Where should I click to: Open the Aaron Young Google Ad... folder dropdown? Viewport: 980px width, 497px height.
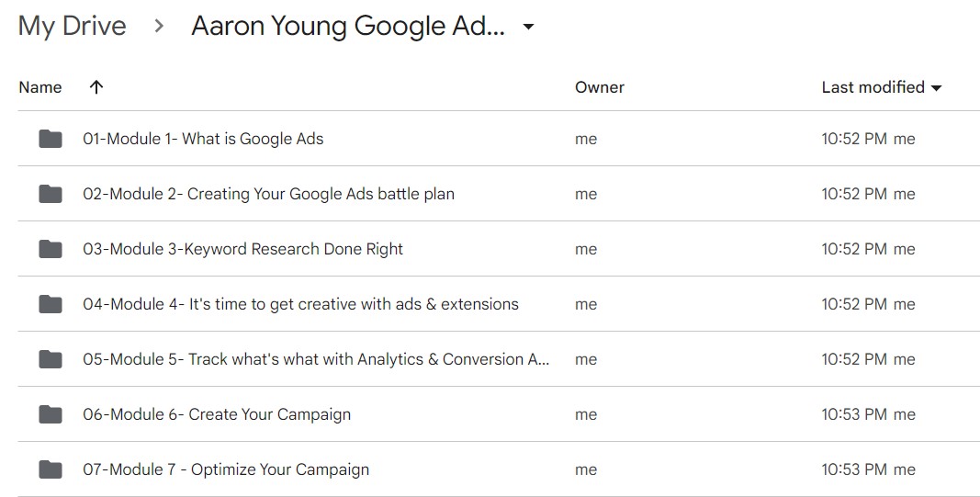[x=528, y=27]
